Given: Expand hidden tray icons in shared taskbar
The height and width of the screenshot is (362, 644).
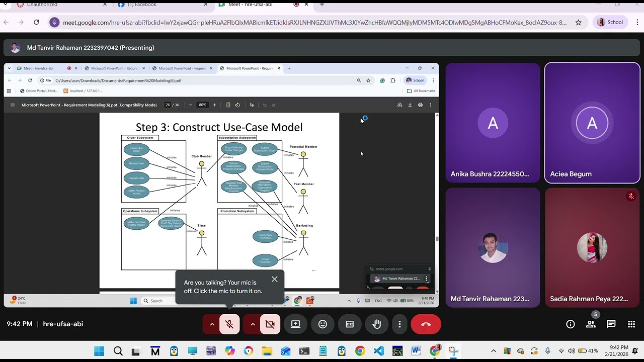Looking at the screenshot, I should pyautogui.click(x=349, y=301).
